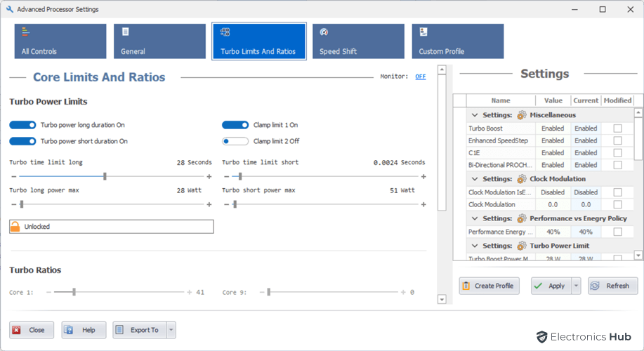Toggle Turbo power long duration switch
The image size is (644, 351).
(22, 125)
